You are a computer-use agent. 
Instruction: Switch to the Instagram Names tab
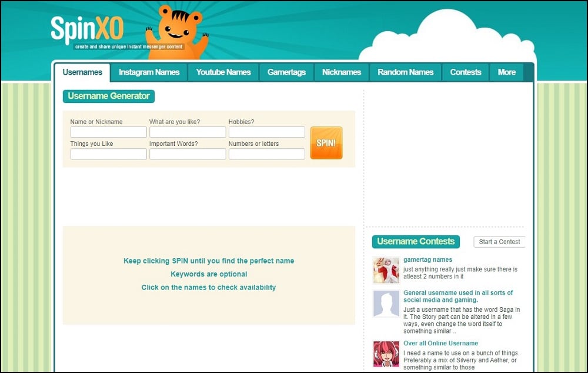coord(149,72)
